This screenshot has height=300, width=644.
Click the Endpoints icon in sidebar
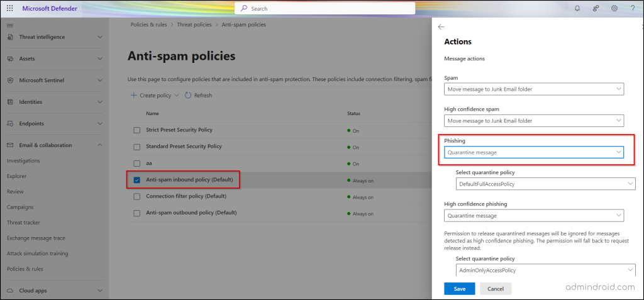coord(10,124)
